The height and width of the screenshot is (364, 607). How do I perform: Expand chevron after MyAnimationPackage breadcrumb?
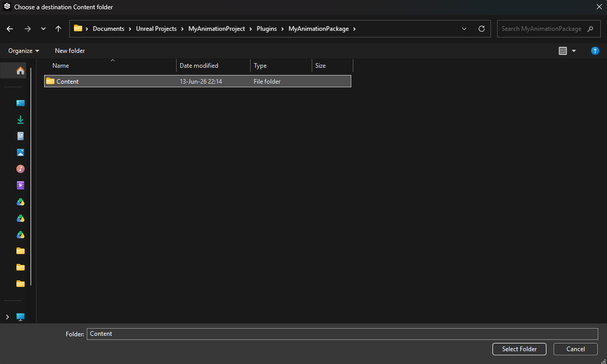tap(354, 29)
